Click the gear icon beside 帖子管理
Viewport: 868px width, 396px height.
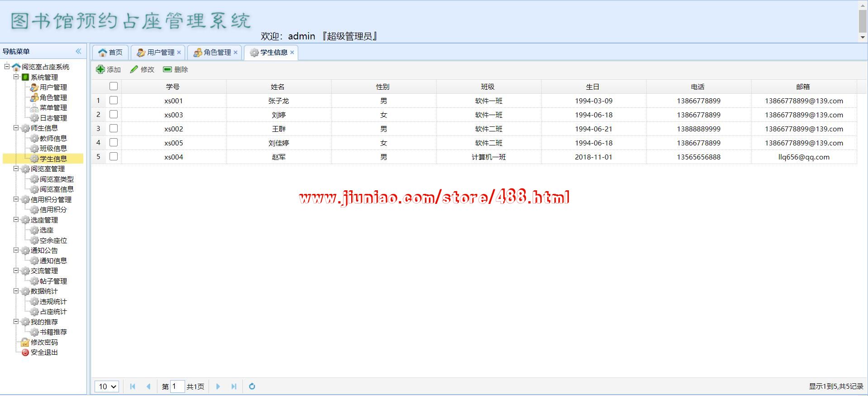tap(34, 281)
